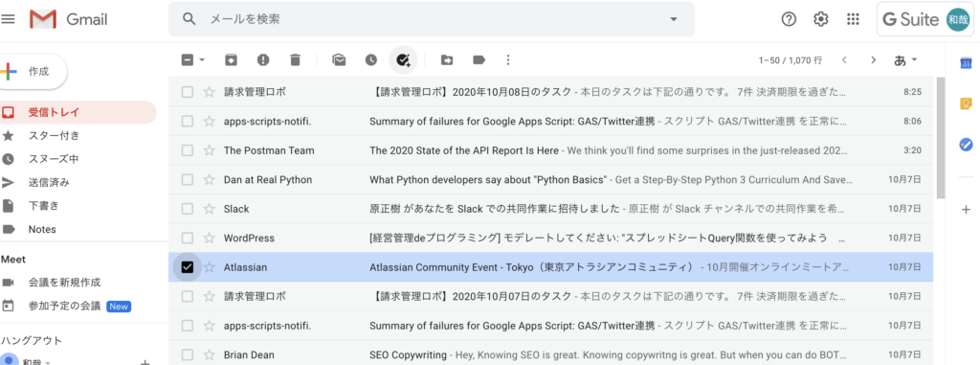Screen dimensions: 980x365
Task: Open the select-all checkbox dropdown arrow
Action: [202, 60]
